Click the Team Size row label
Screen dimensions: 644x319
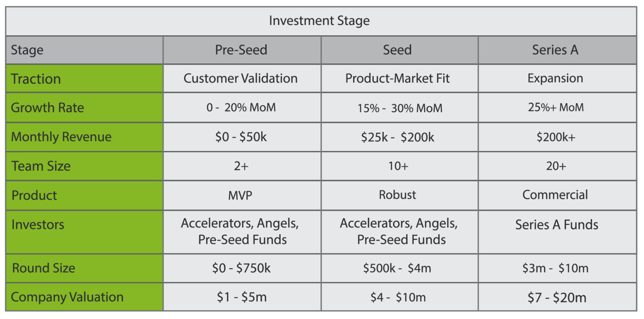click(41, 166)
